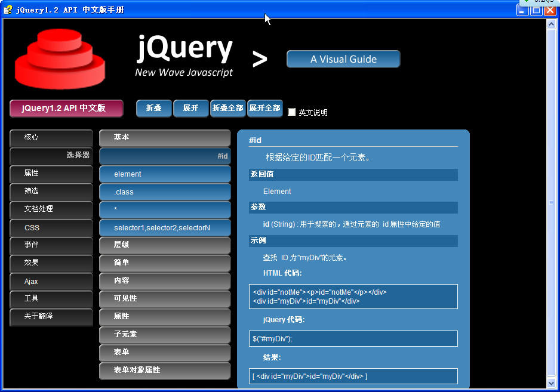Toggle the 英文说明 checkbox
This screenshot has width=560, height=392.
[x=292, y=112]
